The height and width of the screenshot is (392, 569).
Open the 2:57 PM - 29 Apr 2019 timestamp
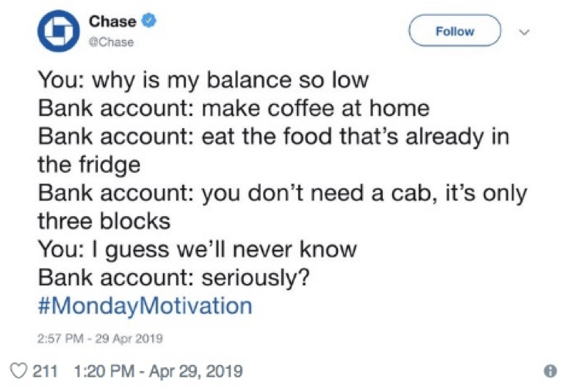(x=100, y=338)
